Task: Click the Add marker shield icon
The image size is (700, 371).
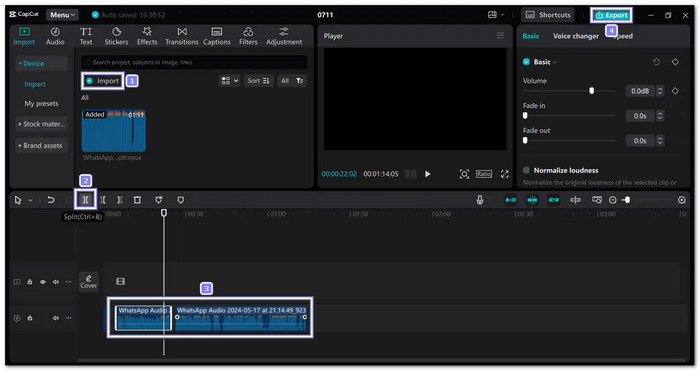Action: coord(180,200)
